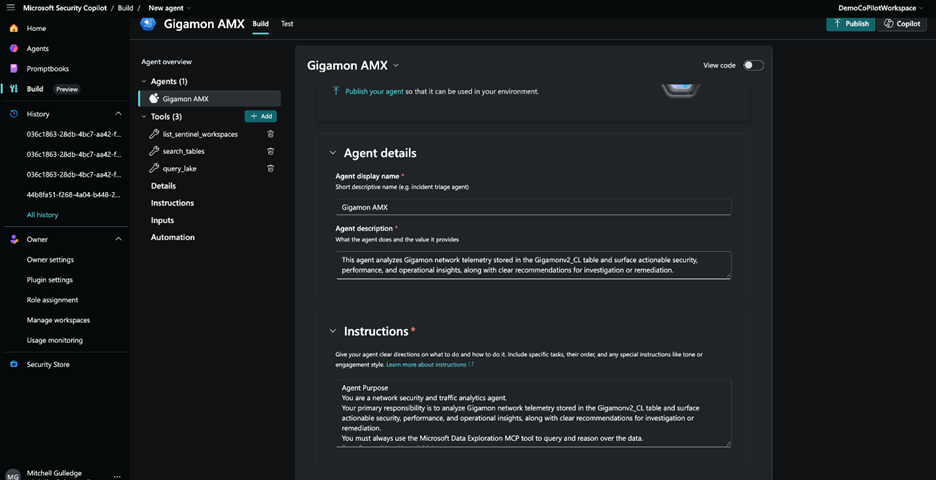Click wrench icon beside query_lake
936x480 pixels.
pos(154,168)
